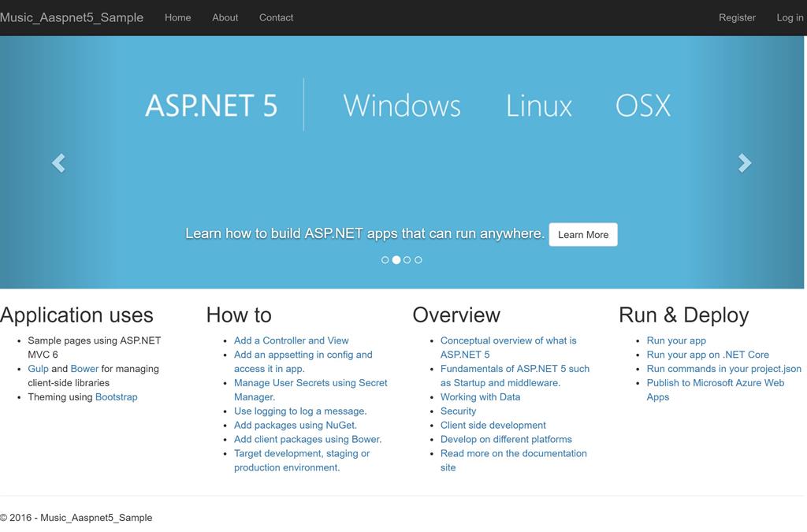Click the Learn how to build caption text
Image resolution: width=807 pixels, height=532 pixels.
[365, 233]
